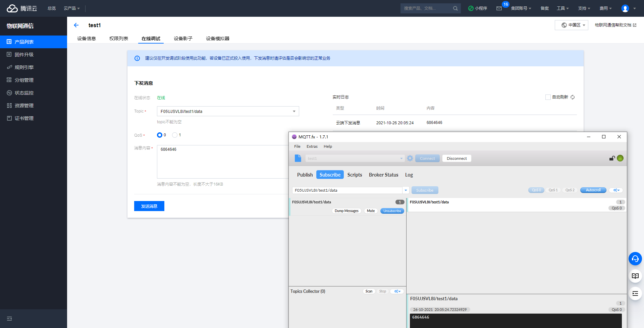Image resolution: width=644 pixels, height=328 pixels.
Task: Open MQTT.fx connection settings gear
Action: 410,158
